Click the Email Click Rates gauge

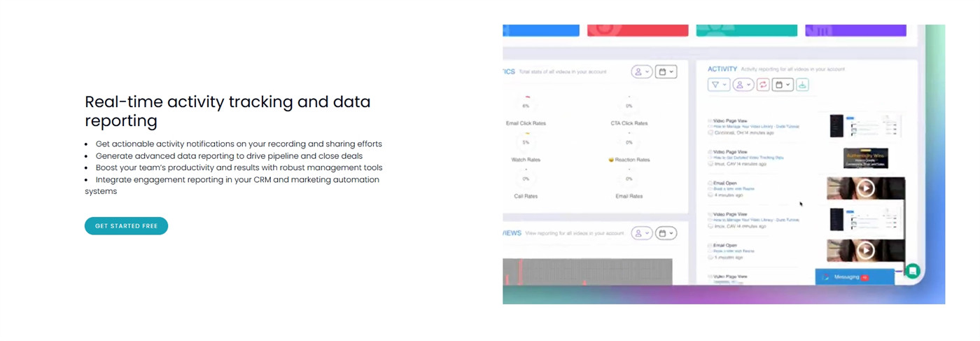pyautogui.click(x=526, y=105)
